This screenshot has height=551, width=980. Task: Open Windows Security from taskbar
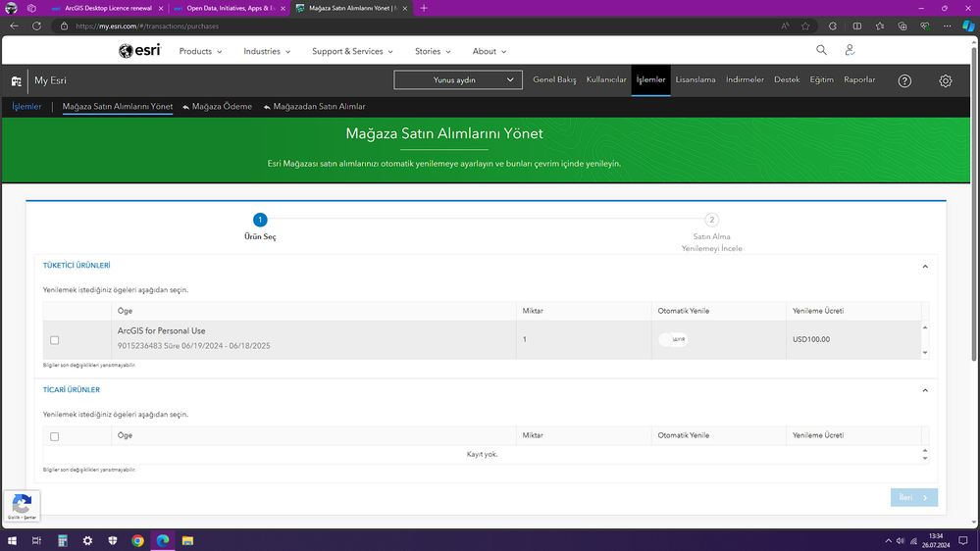(113, 540)
